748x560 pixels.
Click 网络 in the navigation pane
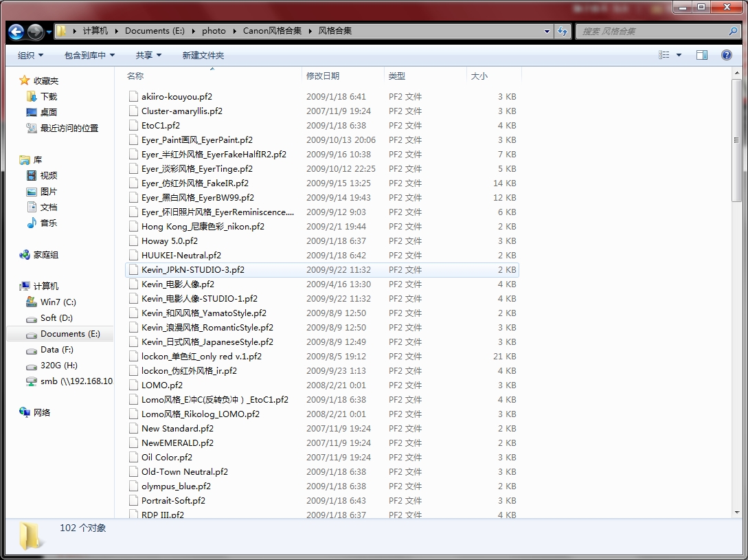pos(42,412)
